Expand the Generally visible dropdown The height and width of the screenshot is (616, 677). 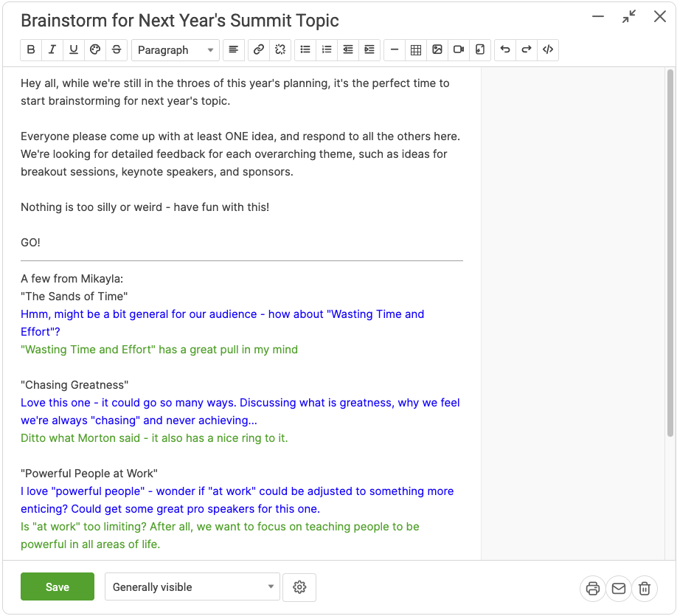coord(192,587)
